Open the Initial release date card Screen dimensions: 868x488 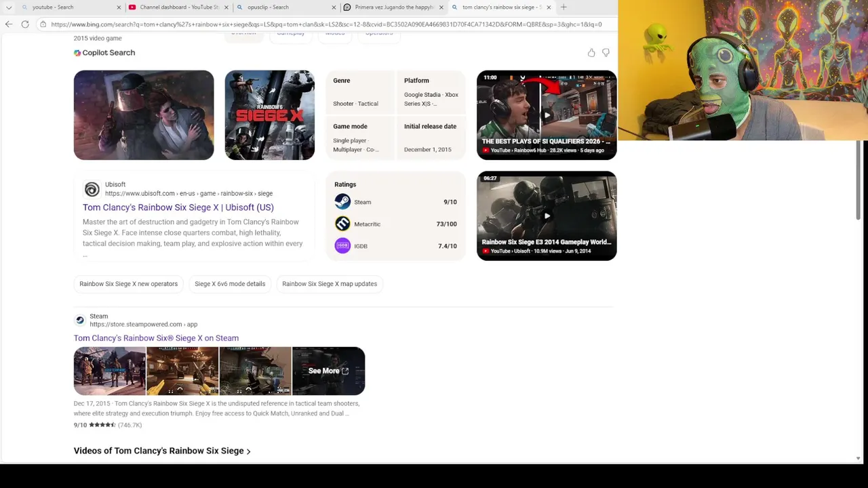pyautogui.click(x=431, y=138)
